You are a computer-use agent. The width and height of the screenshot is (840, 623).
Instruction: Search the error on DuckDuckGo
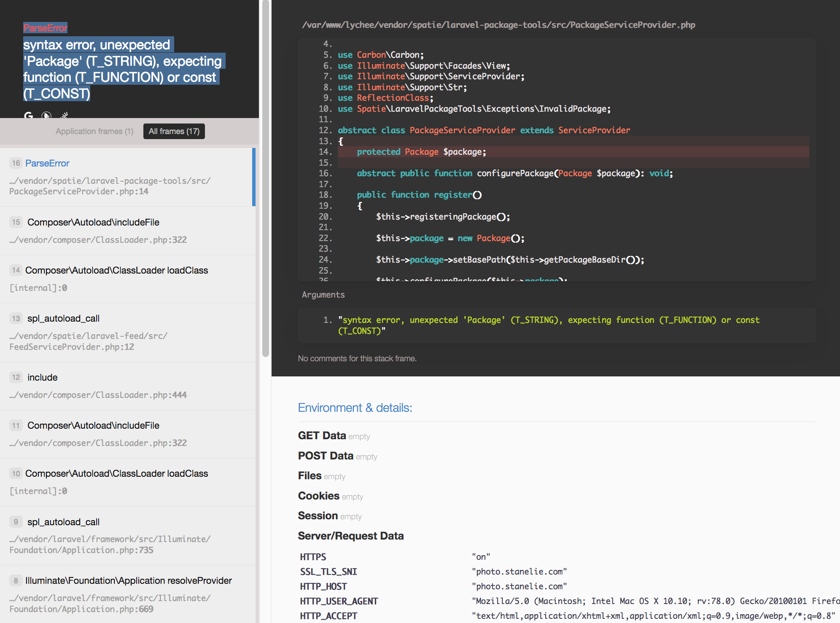[46, 115]
